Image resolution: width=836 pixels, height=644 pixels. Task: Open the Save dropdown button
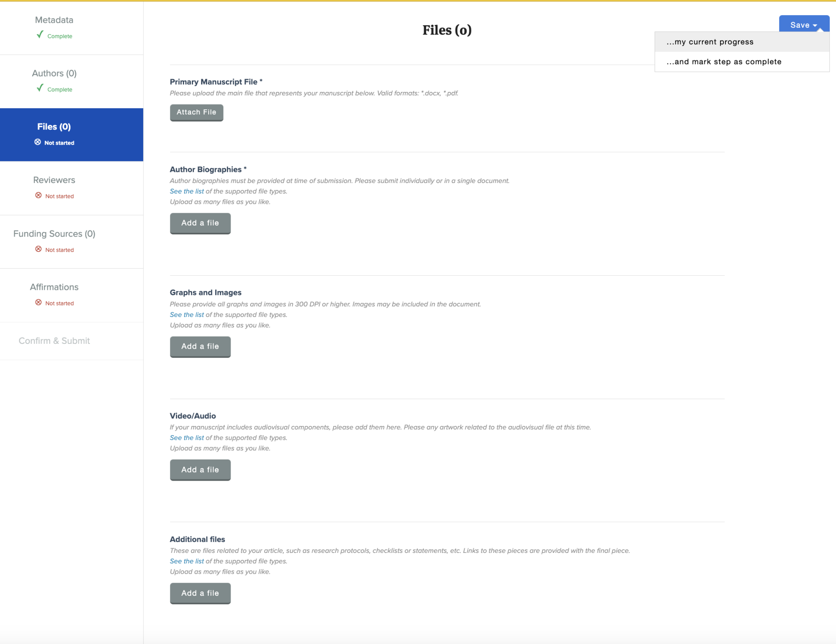click(x=804, y=25)
